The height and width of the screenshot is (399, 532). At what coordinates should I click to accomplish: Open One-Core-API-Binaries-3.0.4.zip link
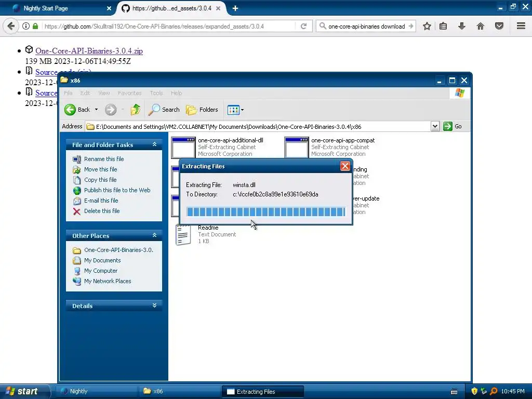click(89, 51)
